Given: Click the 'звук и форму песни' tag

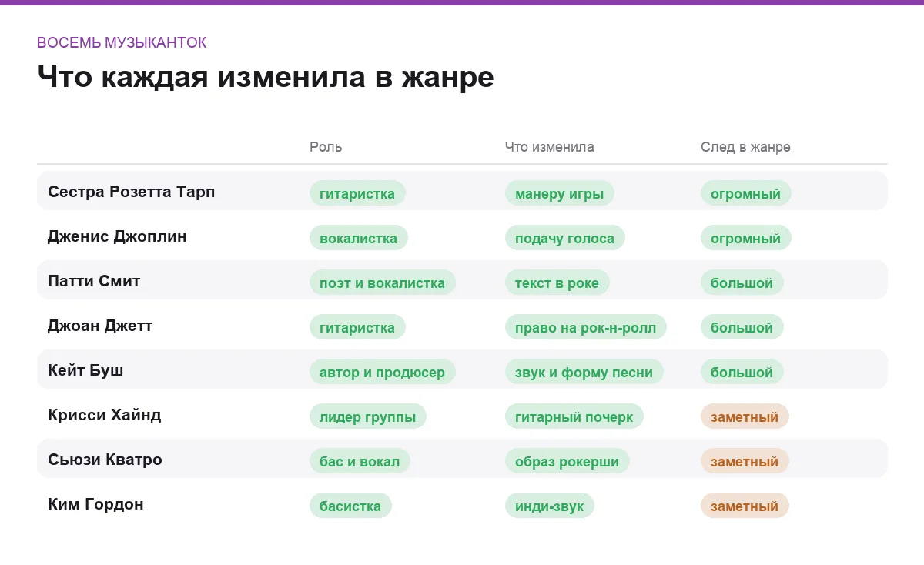Looking at the screenshot, I should 584,372.
